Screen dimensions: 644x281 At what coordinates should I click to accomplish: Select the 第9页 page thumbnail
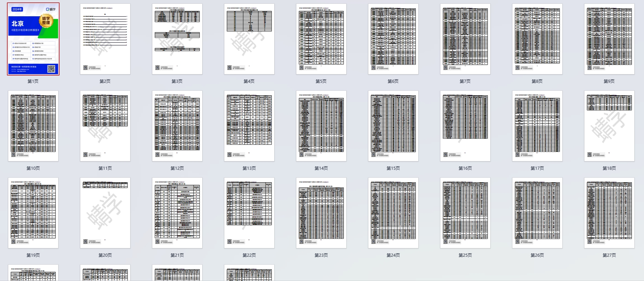609,39
